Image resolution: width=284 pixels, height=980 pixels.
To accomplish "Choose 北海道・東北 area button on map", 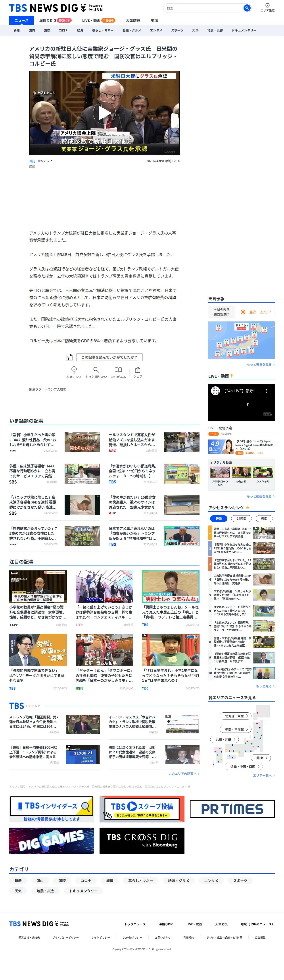I will [x=236, y=716].
